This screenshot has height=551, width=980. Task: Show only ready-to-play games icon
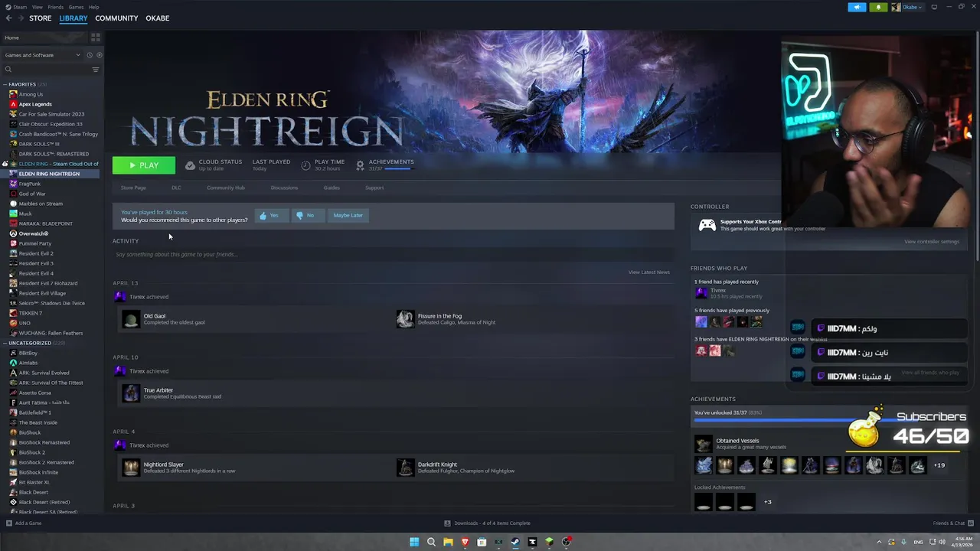[x=99, y=55]
